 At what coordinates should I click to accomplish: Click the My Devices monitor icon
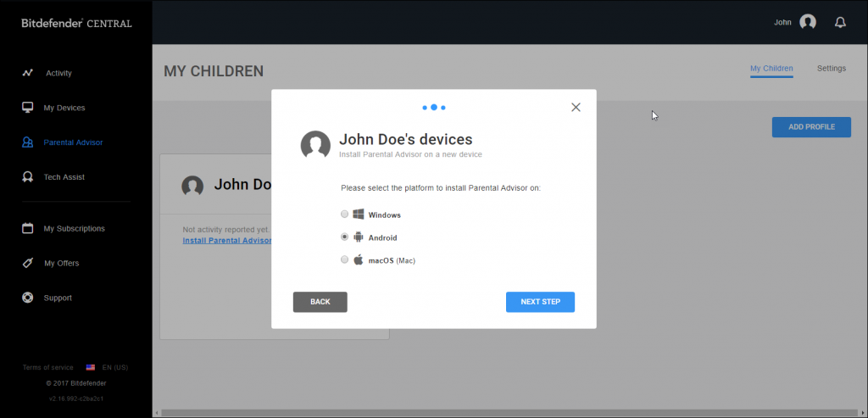pyautogui.click(x=28, y=108)
